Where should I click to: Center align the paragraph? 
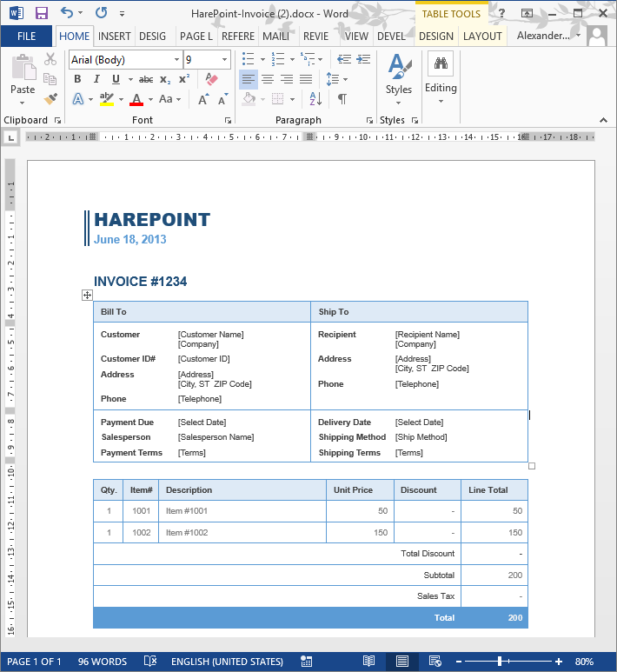(x=268, y=79)
